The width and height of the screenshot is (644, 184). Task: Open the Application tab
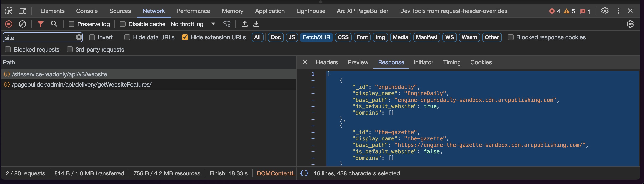point(270,11)
